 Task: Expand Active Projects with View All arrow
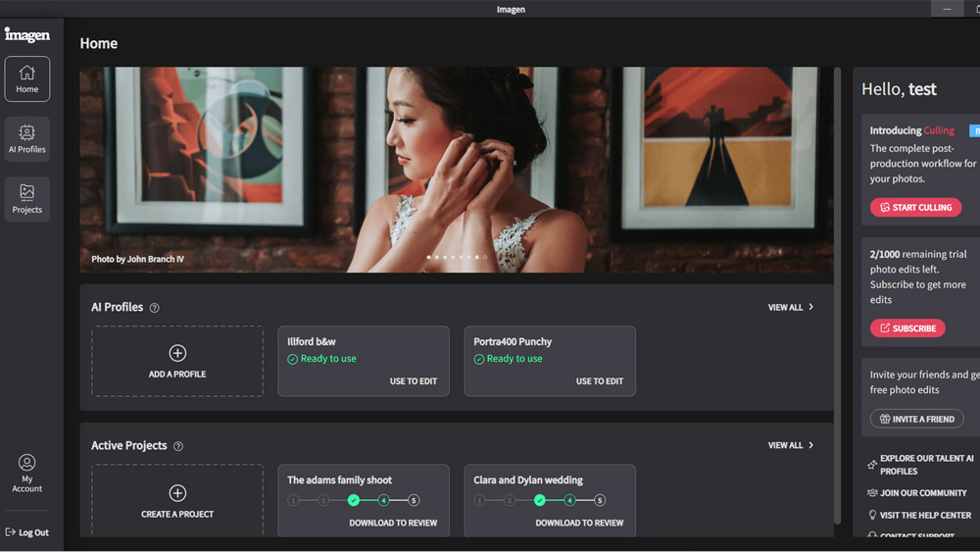(810, 446)
